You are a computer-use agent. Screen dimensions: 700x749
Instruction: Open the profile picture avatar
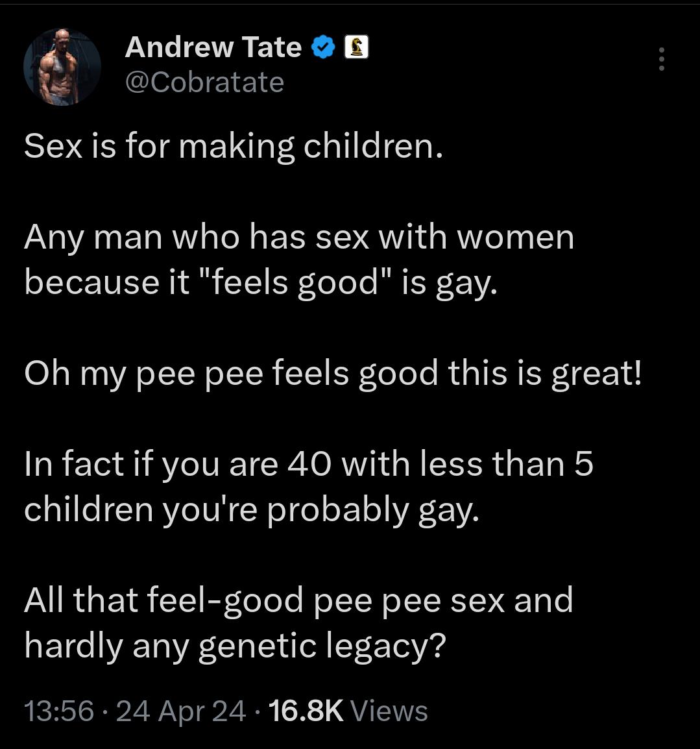62,67
